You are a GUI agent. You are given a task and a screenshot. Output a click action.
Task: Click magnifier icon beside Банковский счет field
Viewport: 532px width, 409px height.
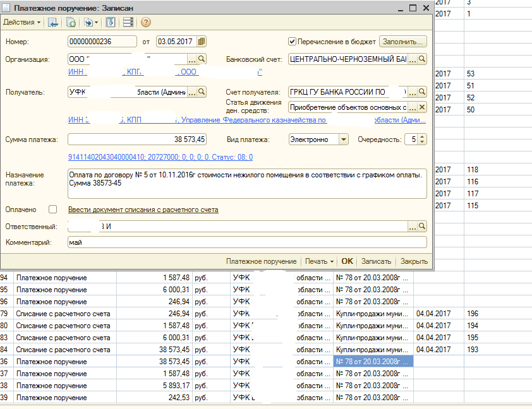422,59
